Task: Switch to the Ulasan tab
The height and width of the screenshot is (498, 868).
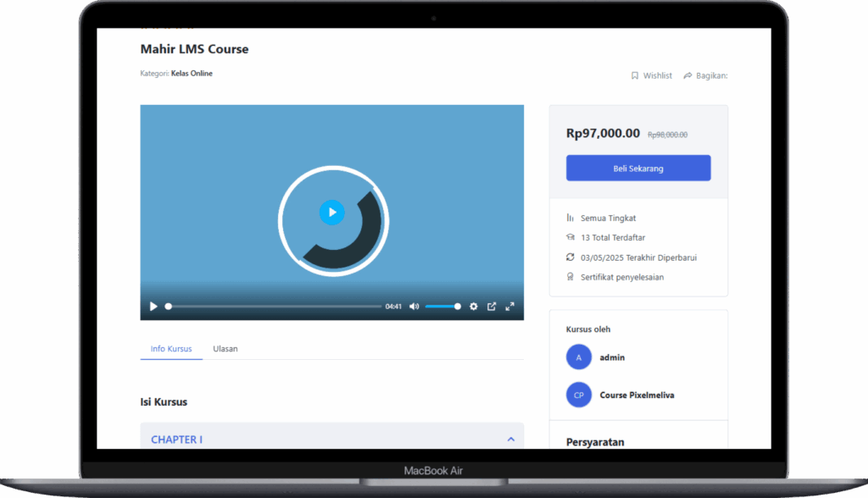Action: tap(225, 349)
